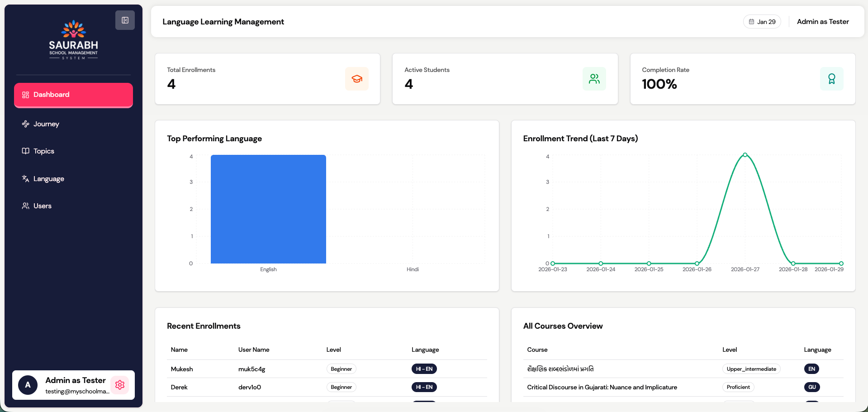Navigate to the Users page
This screenshot has width=868, height=412.
pos(43,206)
